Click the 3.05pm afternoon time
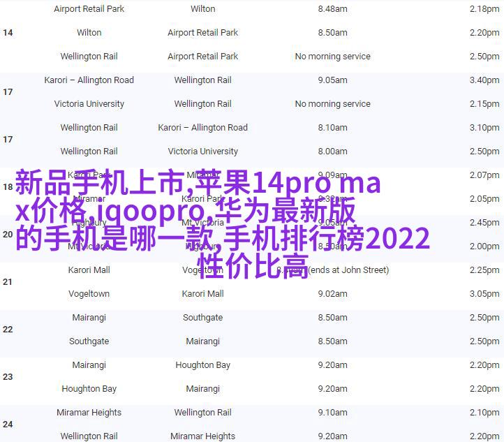 (x=484, y=294)
